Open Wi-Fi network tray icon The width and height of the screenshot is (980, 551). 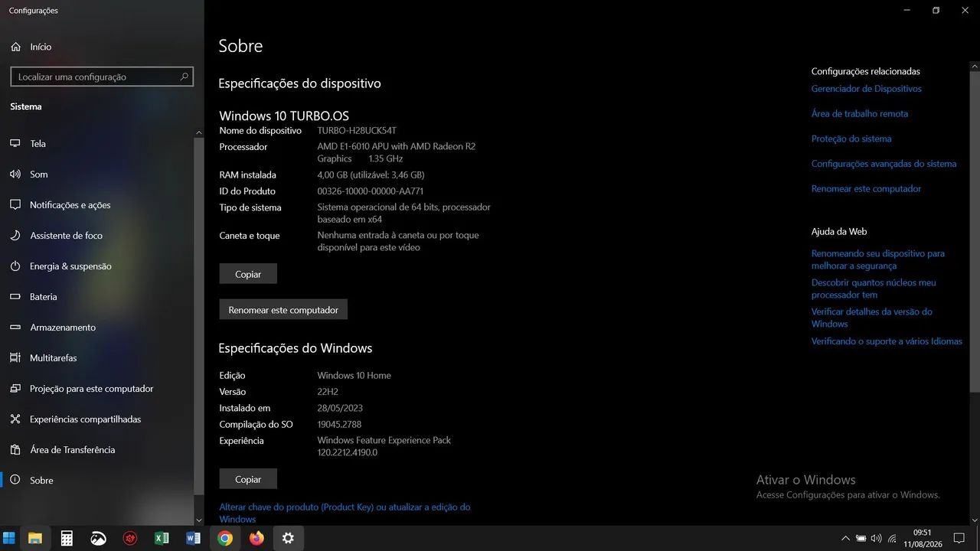(x=892, y=538)
